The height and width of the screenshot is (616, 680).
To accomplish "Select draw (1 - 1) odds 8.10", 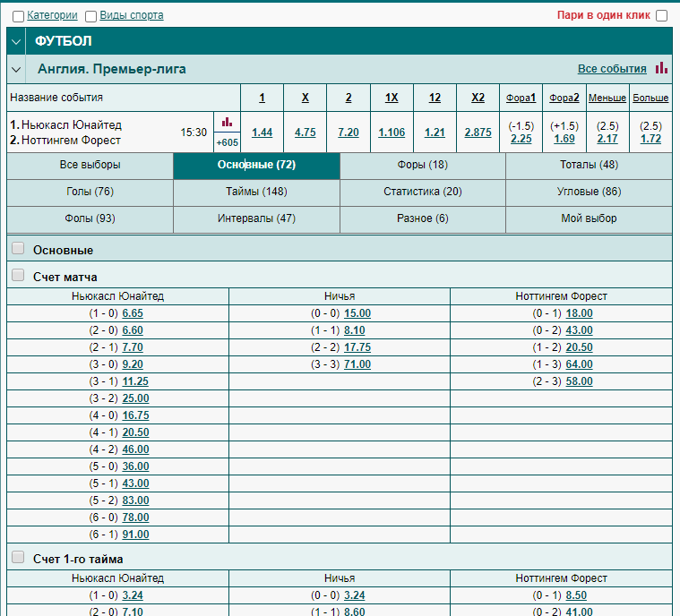I will coord(354,330).
